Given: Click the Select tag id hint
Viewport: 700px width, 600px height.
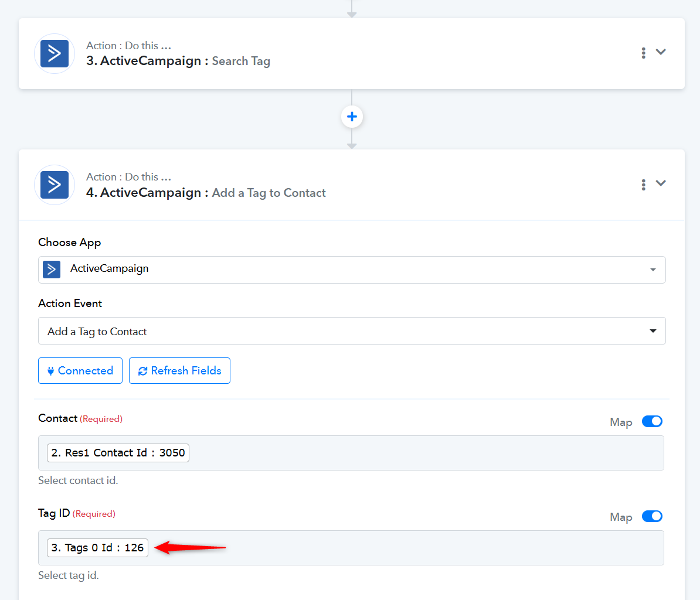Looking at the screenshot, I should pyautogui.click(x=69, y=575).
